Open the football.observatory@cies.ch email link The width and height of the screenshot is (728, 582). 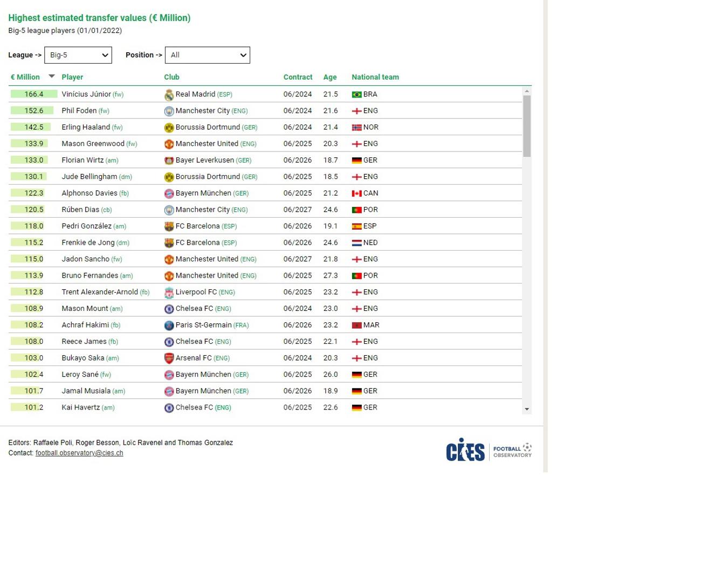[x=79, y=453]
